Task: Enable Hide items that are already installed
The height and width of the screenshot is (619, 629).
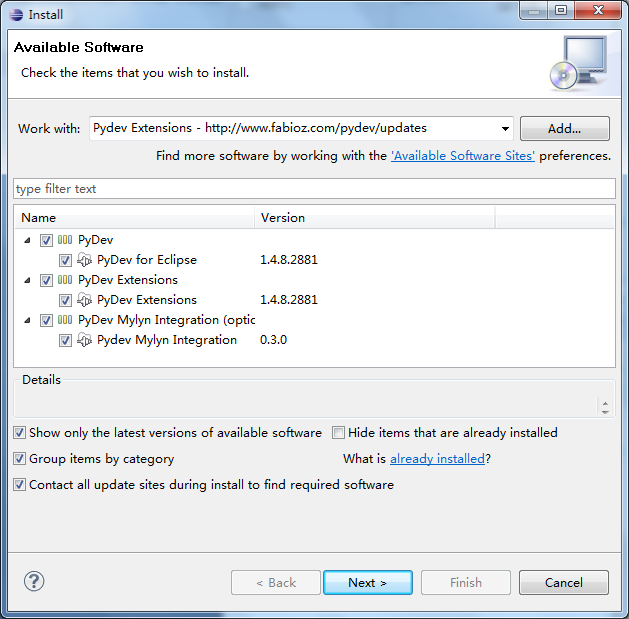Action: click(x=339, y=433)
